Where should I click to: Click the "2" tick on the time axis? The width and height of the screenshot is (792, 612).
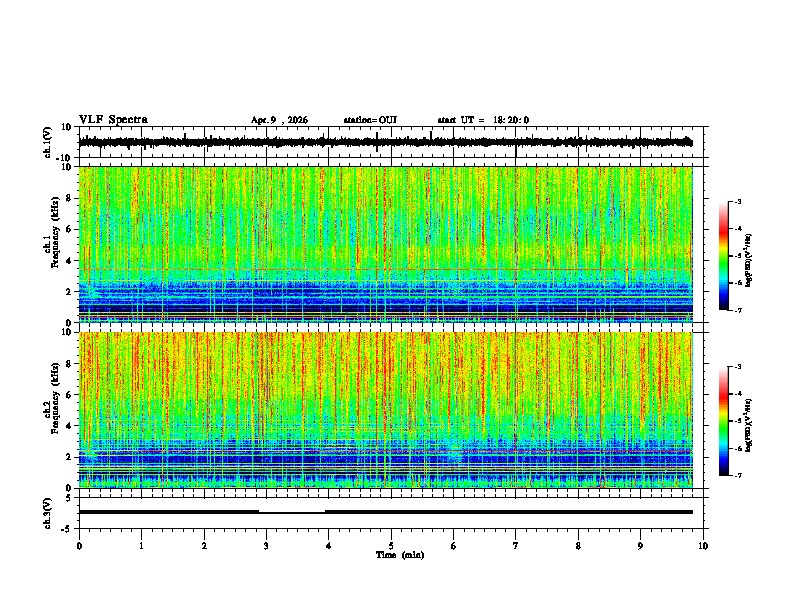204,546
